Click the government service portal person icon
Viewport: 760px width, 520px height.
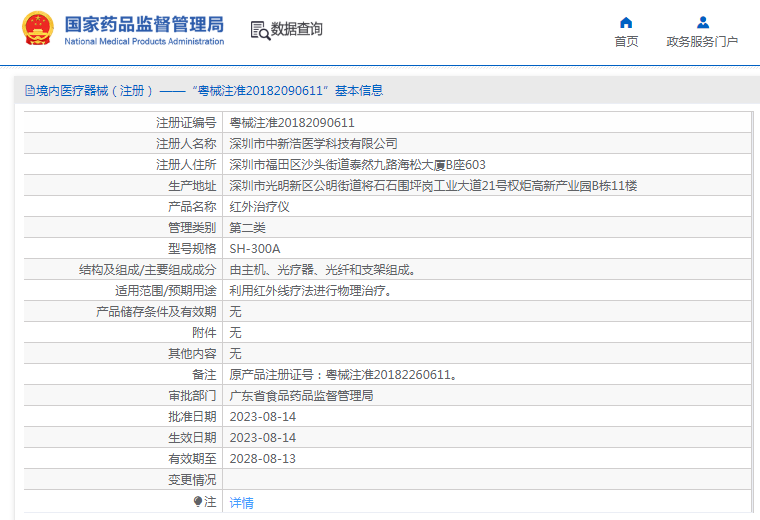[x=703, y=23]
